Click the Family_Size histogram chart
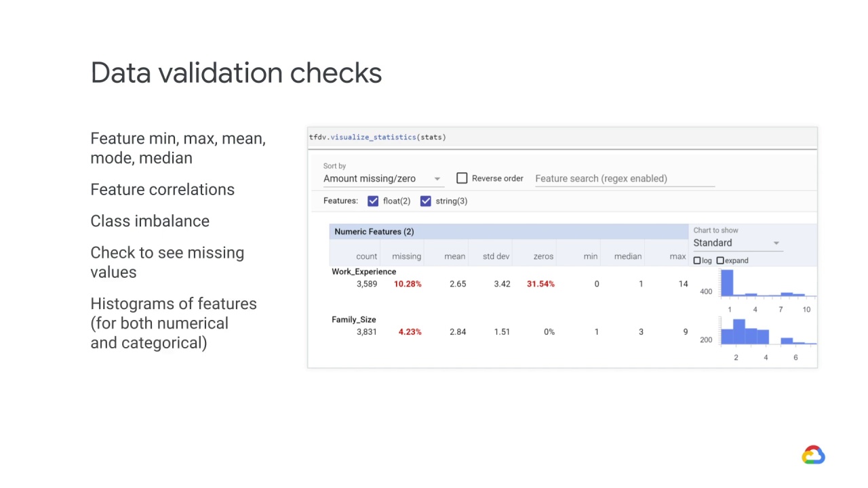Screen dimensions: 868x488 pos(766,332)
